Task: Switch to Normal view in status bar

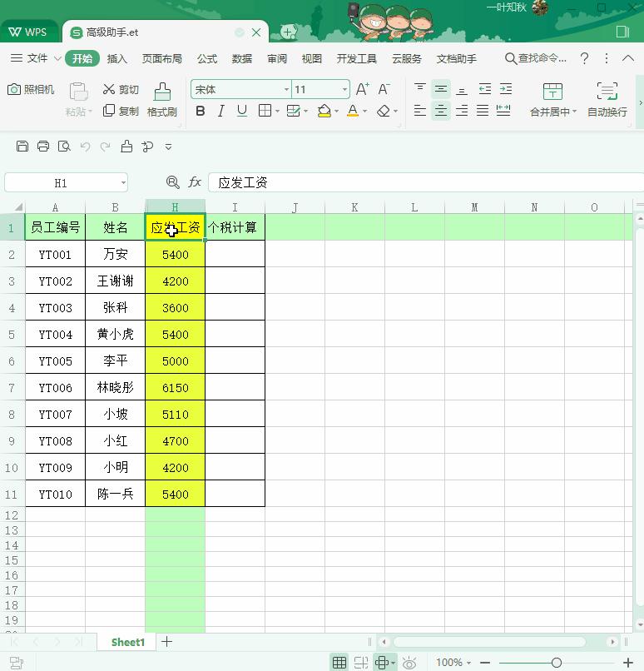Action: tap(339, 663)
